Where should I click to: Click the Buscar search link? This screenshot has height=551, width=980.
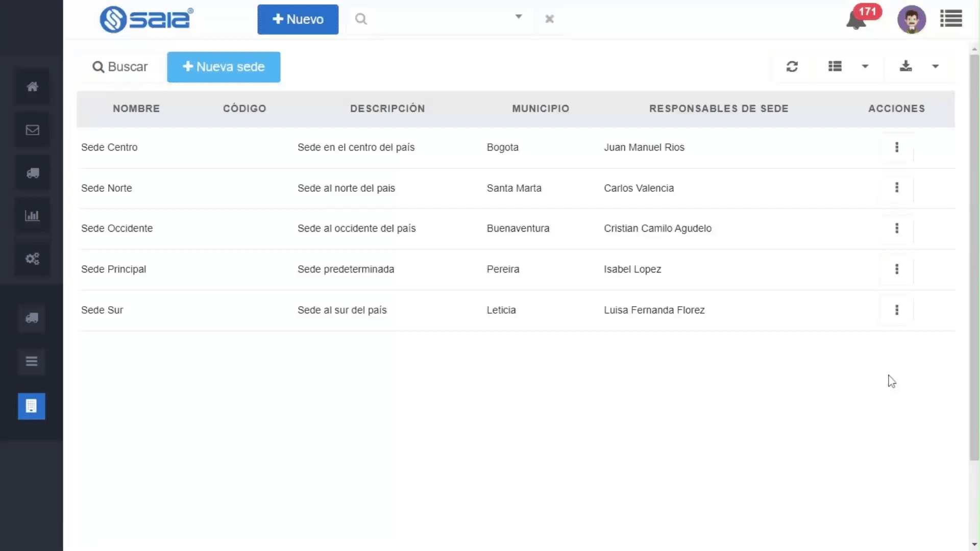point(120,67)
